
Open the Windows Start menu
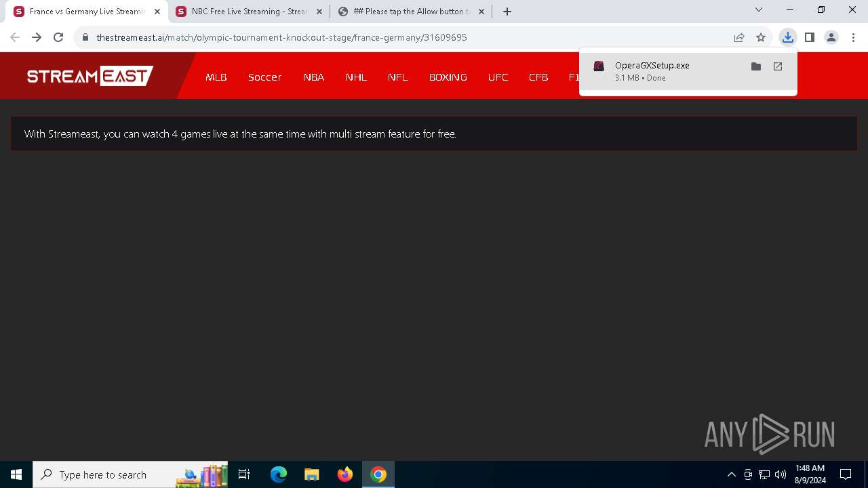[x=16, y=474]
